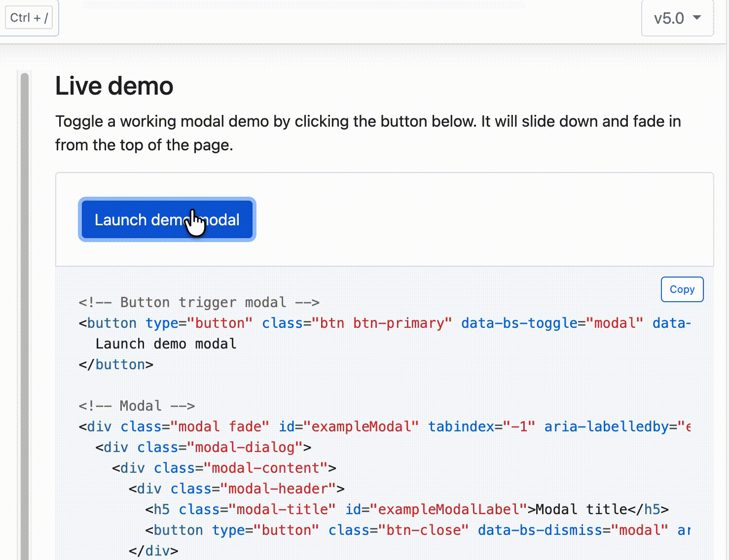Screen dimensions: 729x560
Task: Click the code line with id="exampleModal"
Action: [x=385, y=426]
